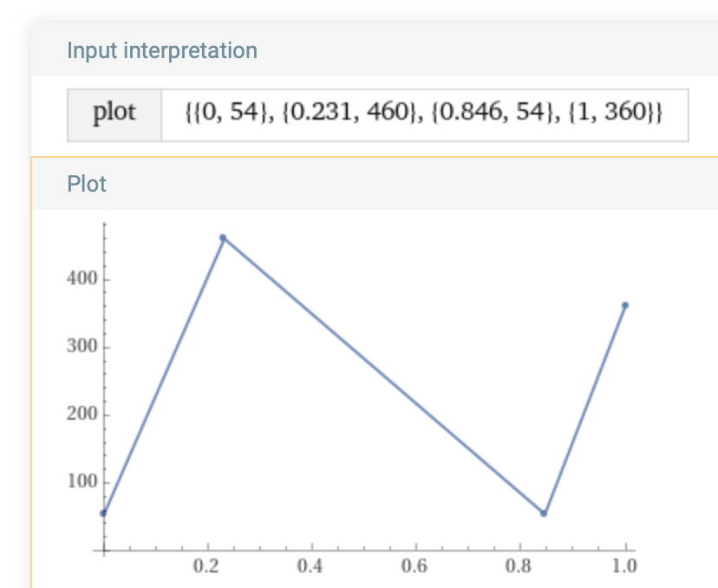The width and height of the screenshot is (718, 588).
Task: Click the 0.2 label on horizontal axis
Action: [x=207, y=567]
